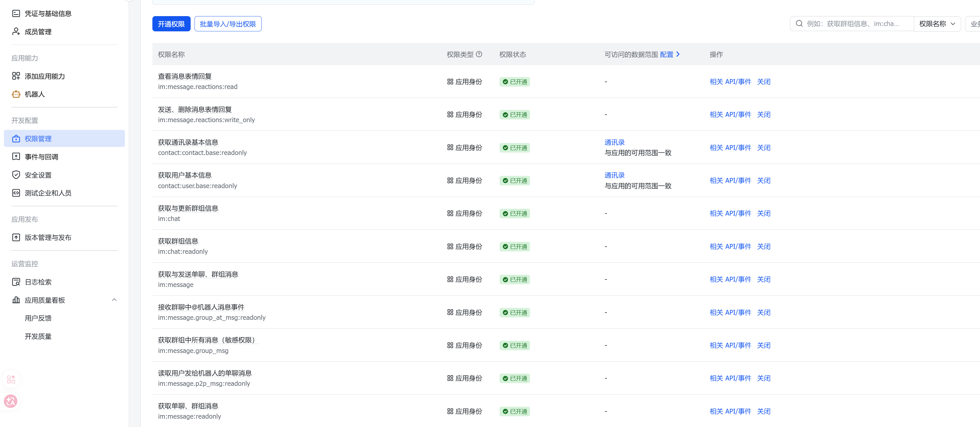Click the blue 开通权限 button
The height and width of the screenshot is (427, 980).
(171, 24)
